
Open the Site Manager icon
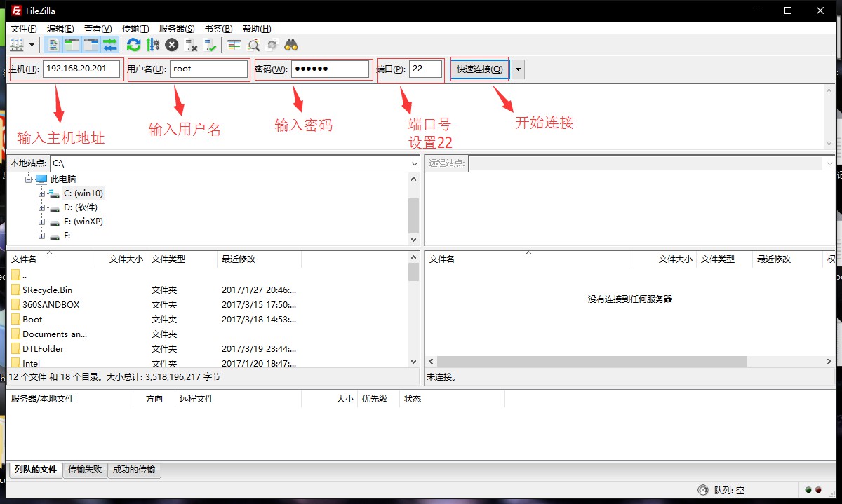[x=17, y=45]
